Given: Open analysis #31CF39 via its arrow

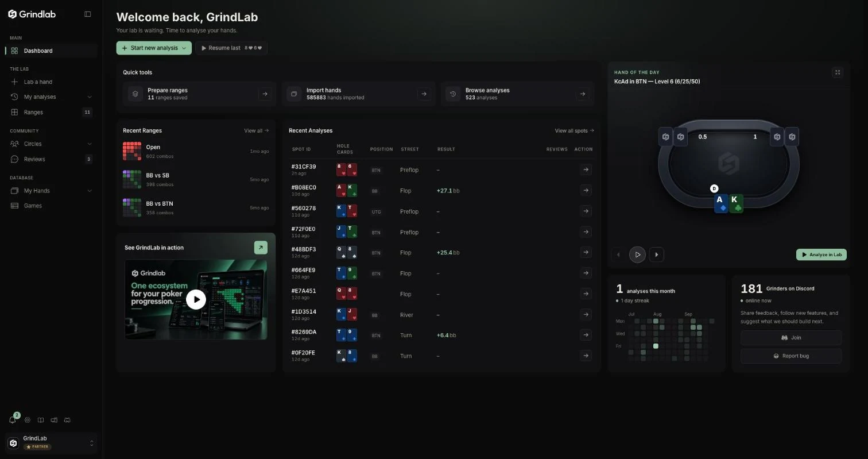Looking at the screenshot, I should pyautogui.click(x=586, y=169).
